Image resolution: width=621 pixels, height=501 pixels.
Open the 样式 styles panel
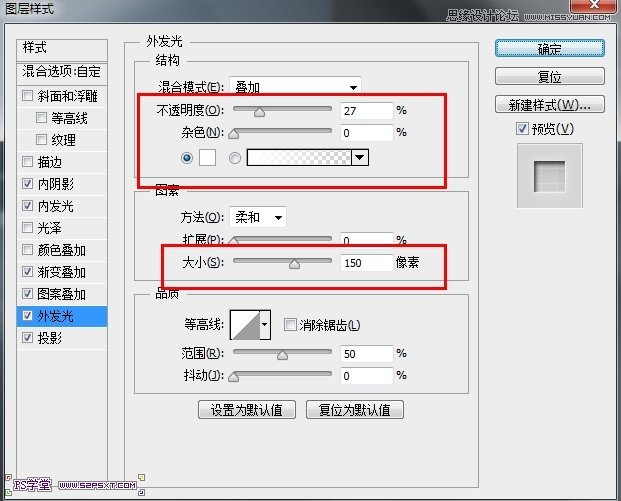(62, 50)
